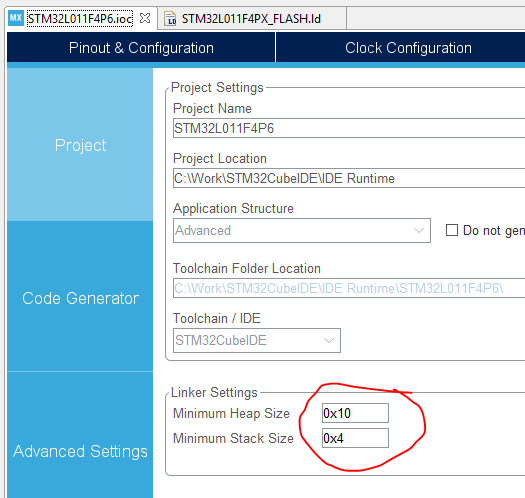Image resolution: width=525 pixels, height=498 pixels.
Task: Click the Toolchain Folder Location field
Action: (349, 288)
